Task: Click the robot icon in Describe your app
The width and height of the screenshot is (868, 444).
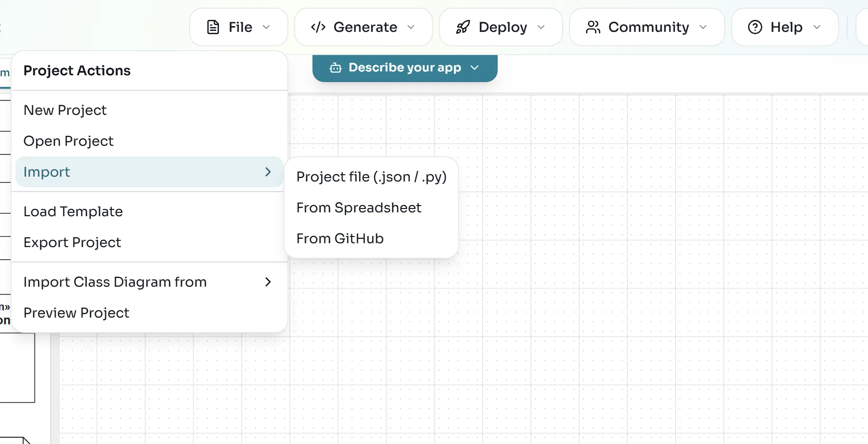Action: click(x=336, y=68)
